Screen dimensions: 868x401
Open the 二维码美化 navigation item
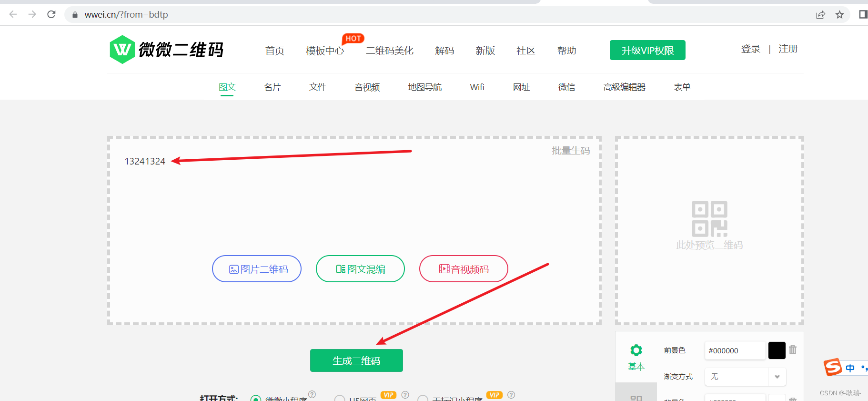click(x=390, y=51)
